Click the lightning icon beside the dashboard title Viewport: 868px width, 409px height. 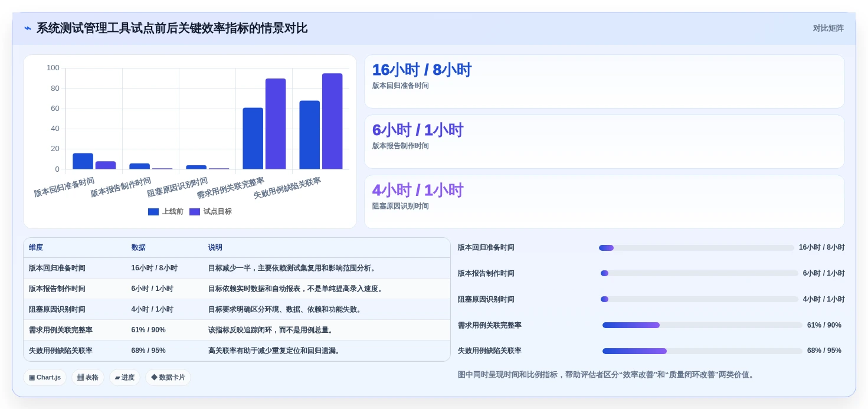click(x=28, y=28)
